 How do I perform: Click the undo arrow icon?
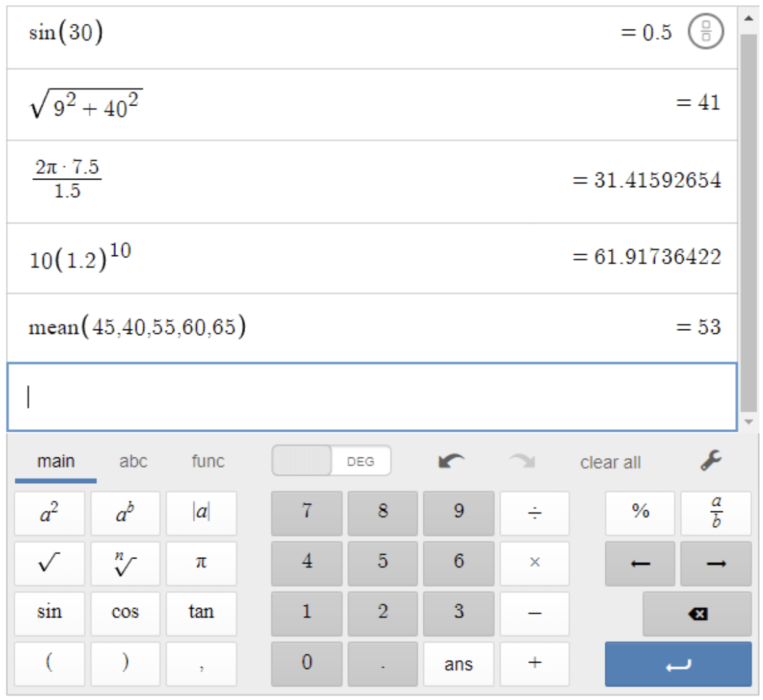coord(451,461)
